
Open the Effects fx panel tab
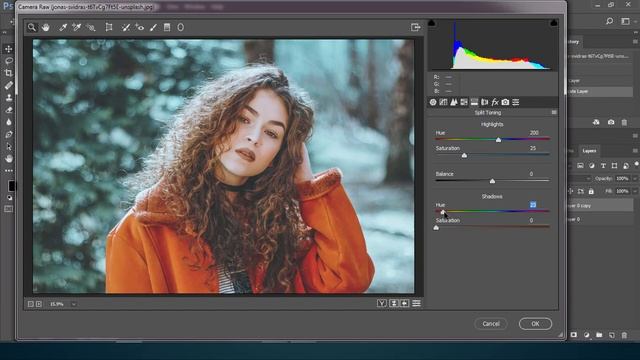pos(495,102)
